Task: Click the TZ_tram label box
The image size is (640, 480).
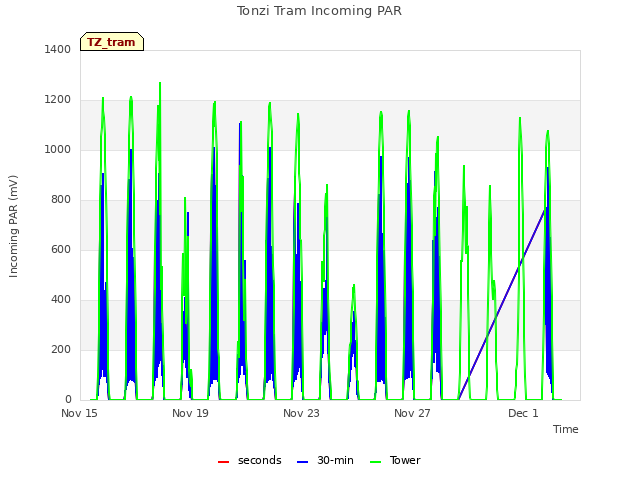Action: pyautogui.click(x=112, y=42)
